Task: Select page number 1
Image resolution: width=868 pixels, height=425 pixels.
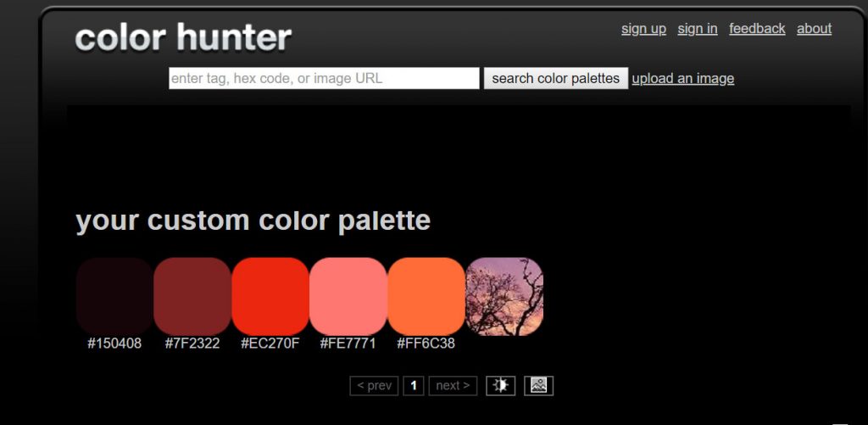Action: [414, 386]
